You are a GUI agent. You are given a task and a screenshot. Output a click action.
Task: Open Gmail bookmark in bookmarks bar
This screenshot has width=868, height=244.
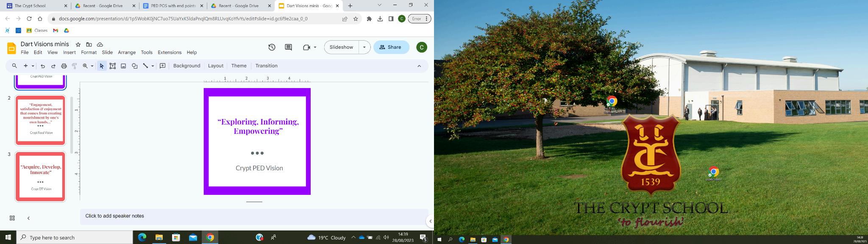coord(56,30)
